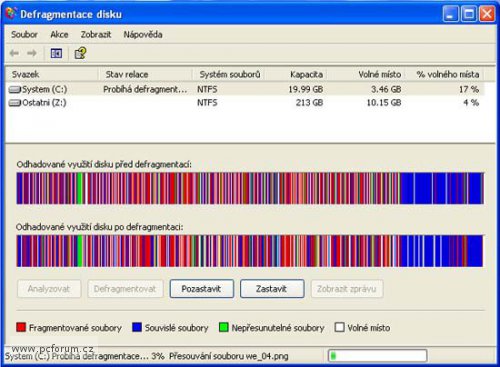Viewport: 500px width, 367px height.
Task: Sort by the Kapacita column header
Action: [296, 74]
